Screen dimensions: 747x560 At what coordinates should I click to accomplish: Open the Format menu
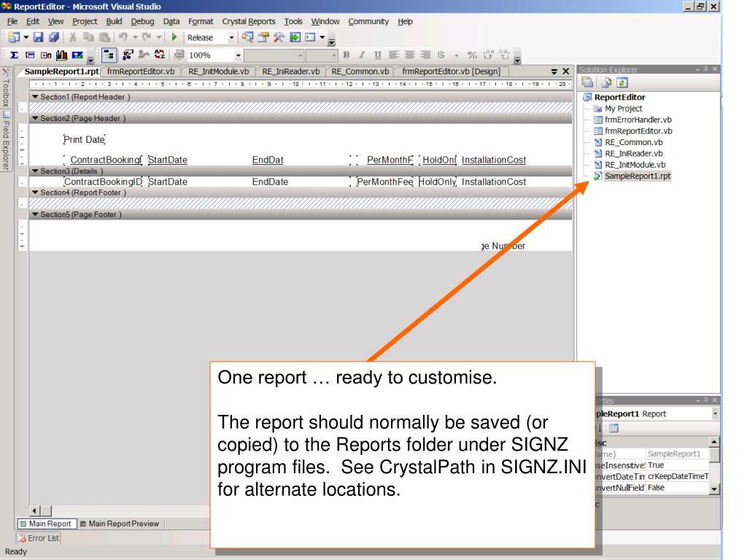point(201,21)
